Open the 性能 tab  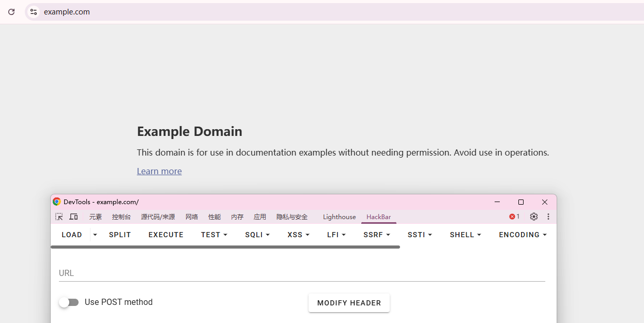click(214, 217)
